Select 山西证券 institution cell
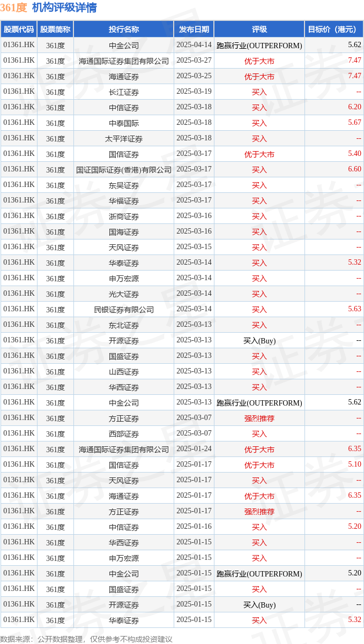 pos(124,372)
